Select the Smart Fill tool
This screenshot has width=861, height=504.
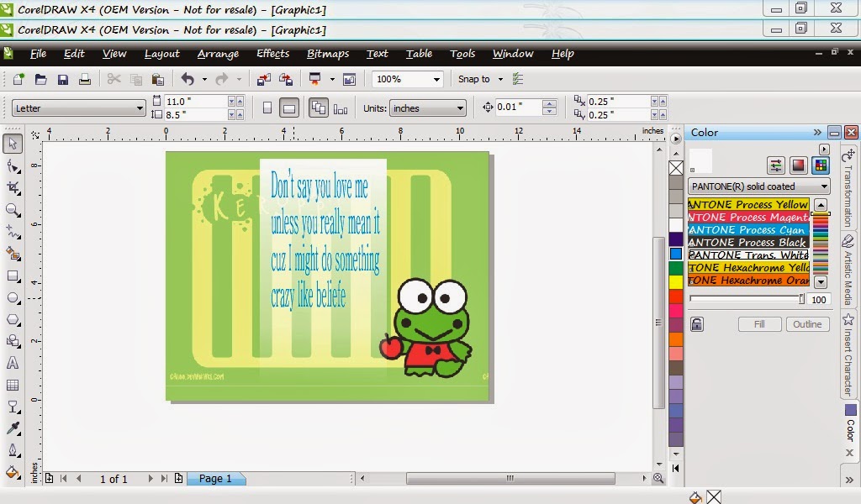coord(13,254)
